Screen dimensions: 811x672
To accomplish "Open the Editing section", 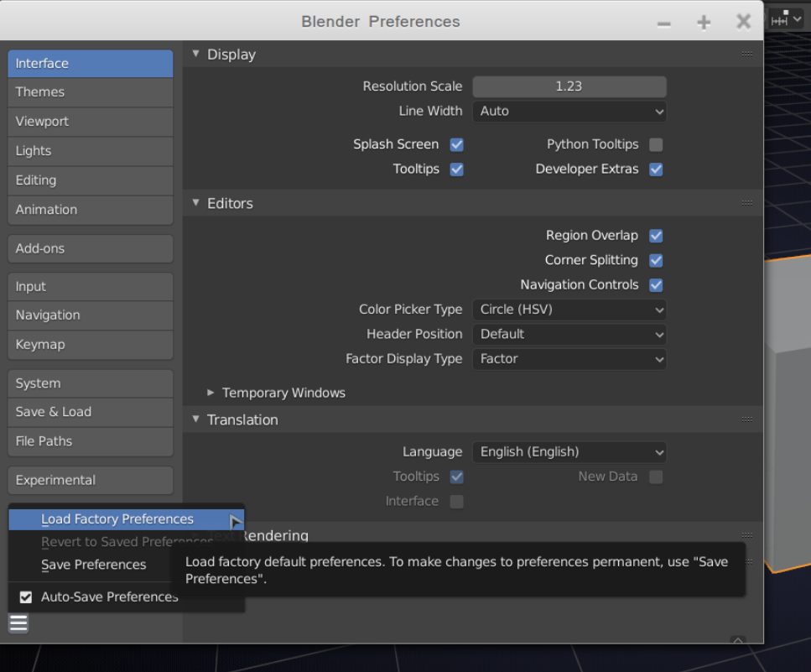I will tap(91, 180).
